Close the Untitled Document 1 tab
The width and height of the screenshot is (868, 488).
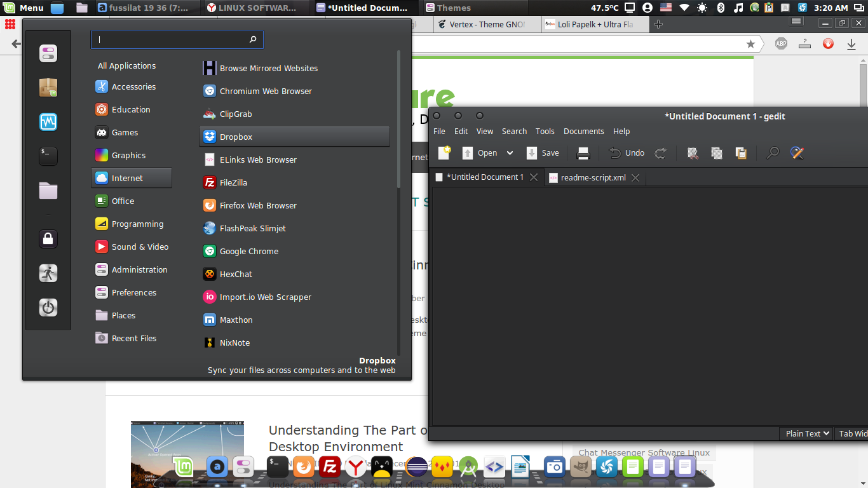click(534, 177)
